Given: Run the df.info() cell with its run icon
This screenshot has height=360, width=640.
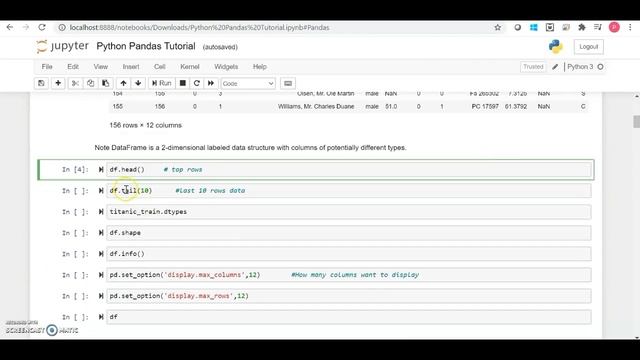Looking at the screenshot, I should (x=101, y=254).
